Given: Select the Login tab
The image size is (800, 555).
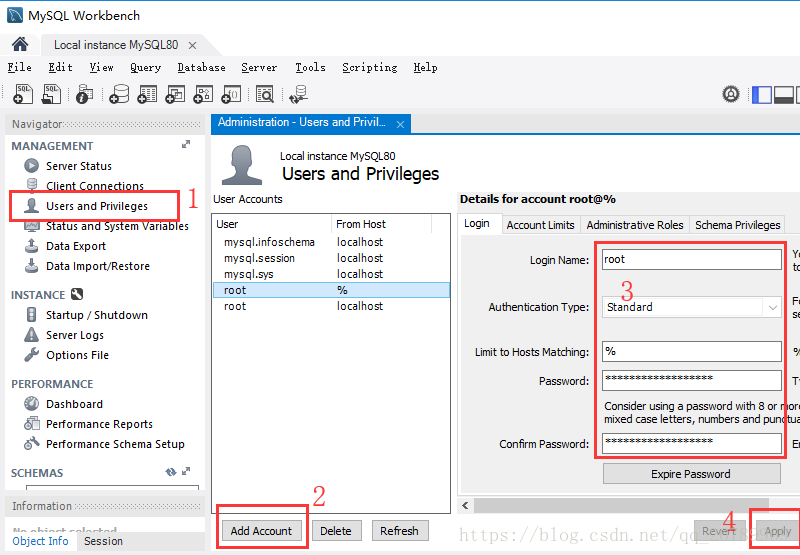Looking at the screenshot, I should click(x=477, y=223).
